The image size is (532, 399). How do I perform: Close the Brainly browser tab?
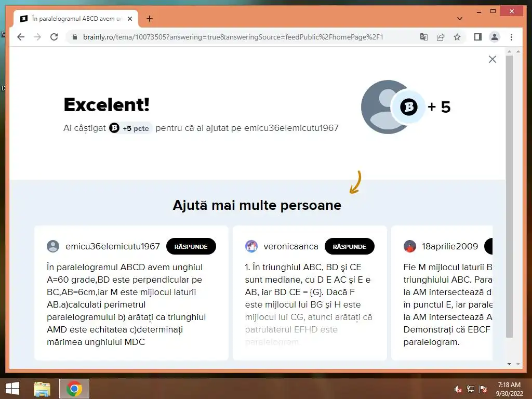tap(129, 19)
